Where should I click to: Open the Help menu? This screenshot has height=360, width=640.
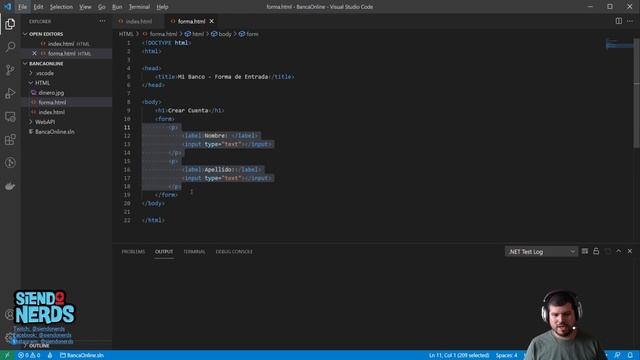coord(162,7)
